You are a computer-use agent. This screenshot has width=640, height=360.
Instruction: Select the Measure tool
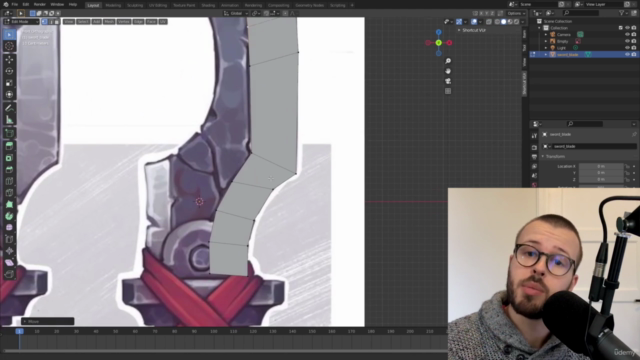(9, 120)
